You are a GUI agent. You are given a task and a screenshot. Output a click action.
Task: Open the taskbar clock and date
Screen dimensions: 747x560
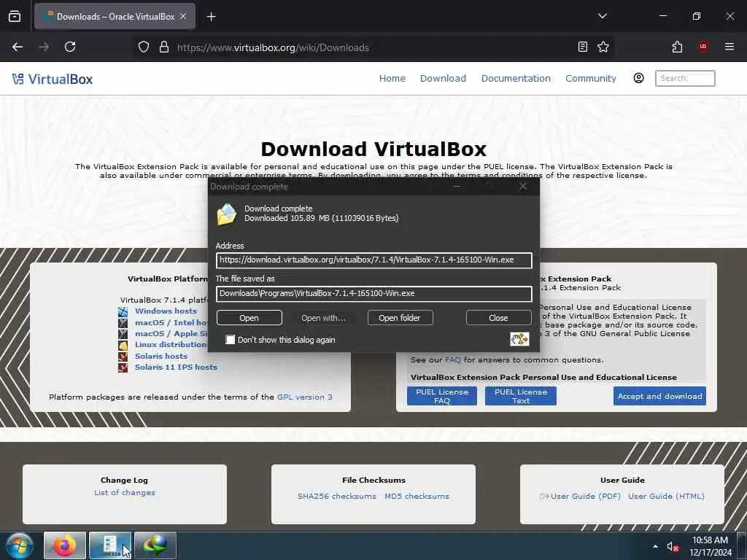[x=710, y=546]
